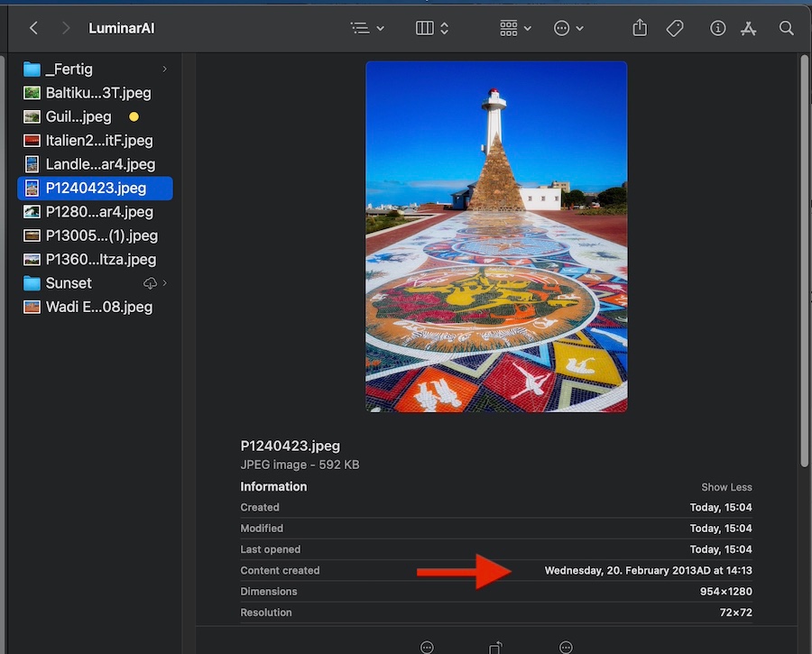Open the ellipsis action menu in the toolbar

point(568,28)
